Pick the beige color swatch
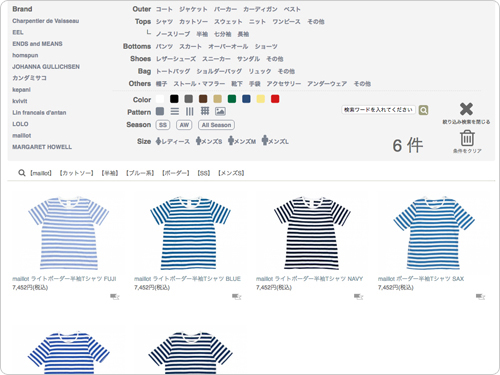This screenshot has height=375, width=500. pos(218,99)
